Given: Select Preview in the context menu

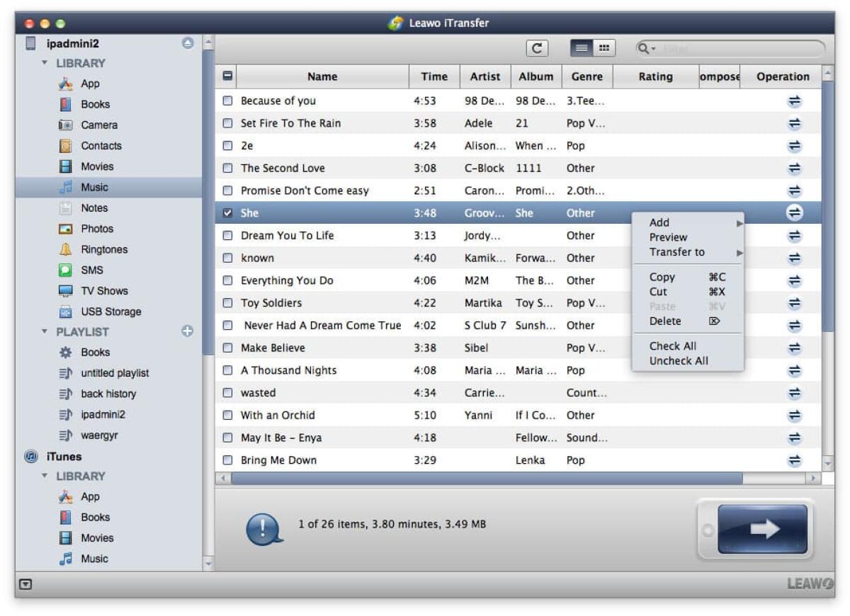Looking at the screenshot, I should click(668, 237).
